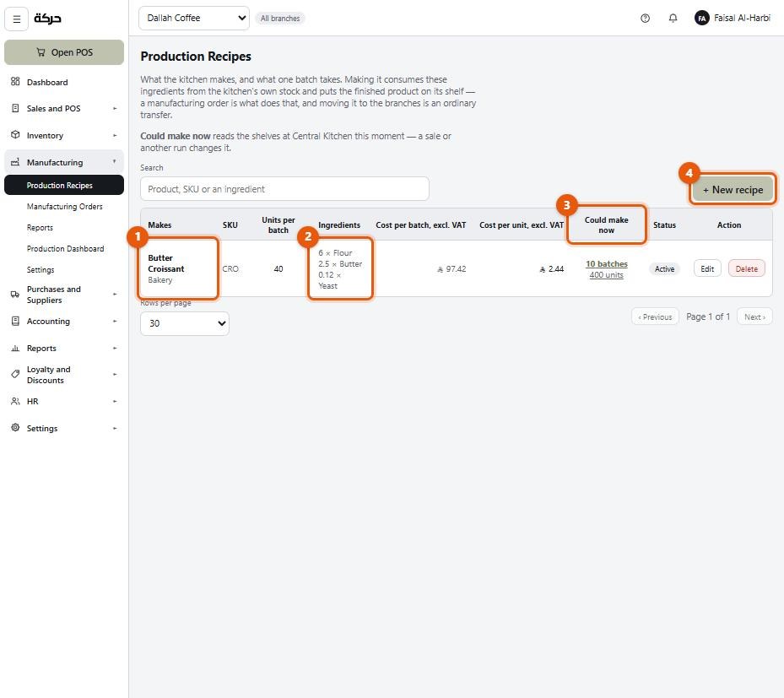Open Reports under Manufacturing
Image resolution: width=784 pixels, height=698 pixels.
pos(64,228)
